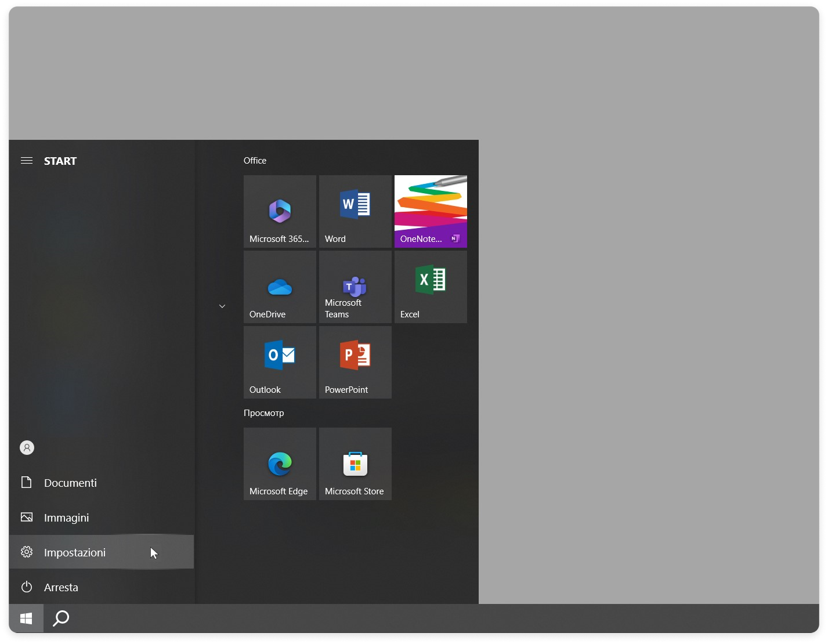Launch Microsoft Teams tile
828x644 pixels.
[x=355, y=287]
